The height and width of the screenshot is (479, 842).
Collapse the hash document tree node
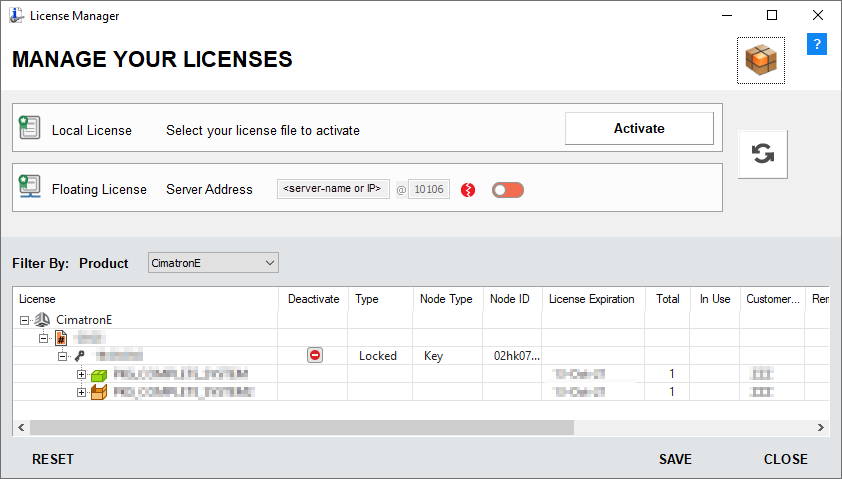click(43, 338)
